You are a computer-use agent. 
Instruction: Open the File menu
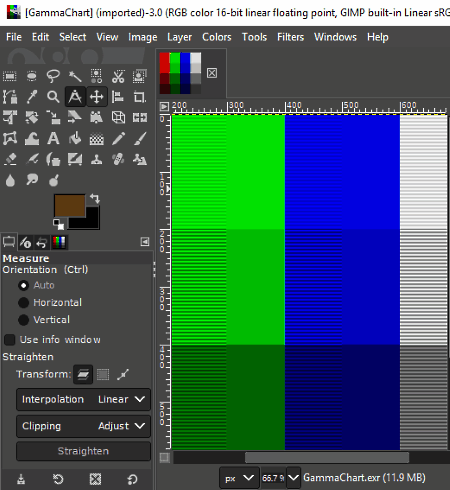(14, 37)
